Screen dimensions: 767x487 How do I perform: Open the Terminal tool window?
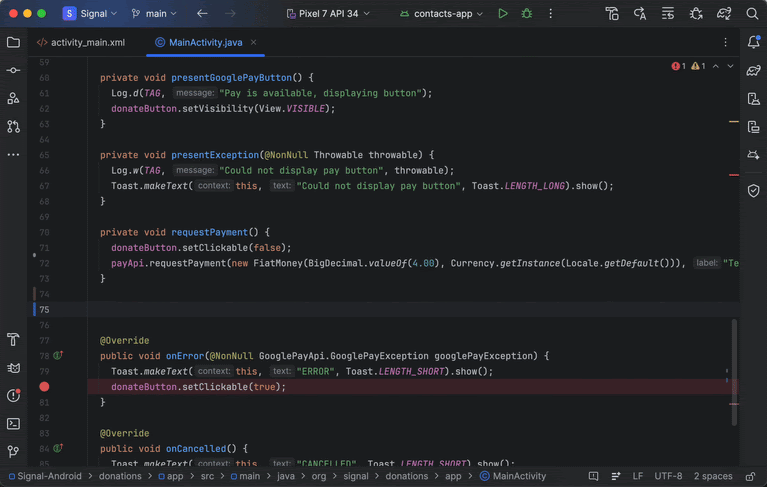(13, 424)
